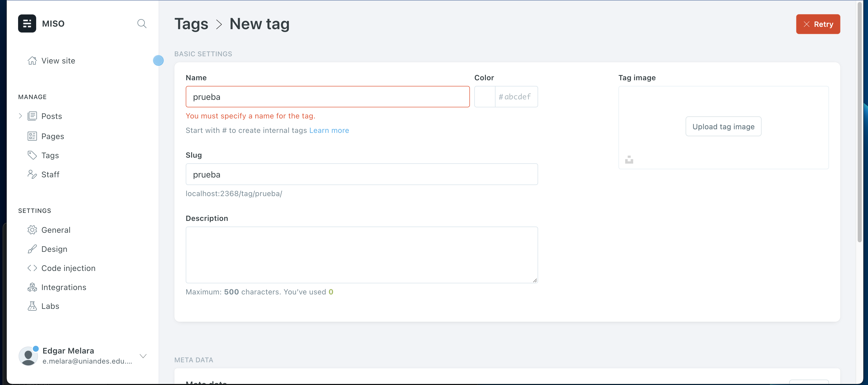Image resolution: width=868 pixels, height=385 pixels.
Task: Click the Staff people icon
Action: pyautogui.click(x=32, y=174)
